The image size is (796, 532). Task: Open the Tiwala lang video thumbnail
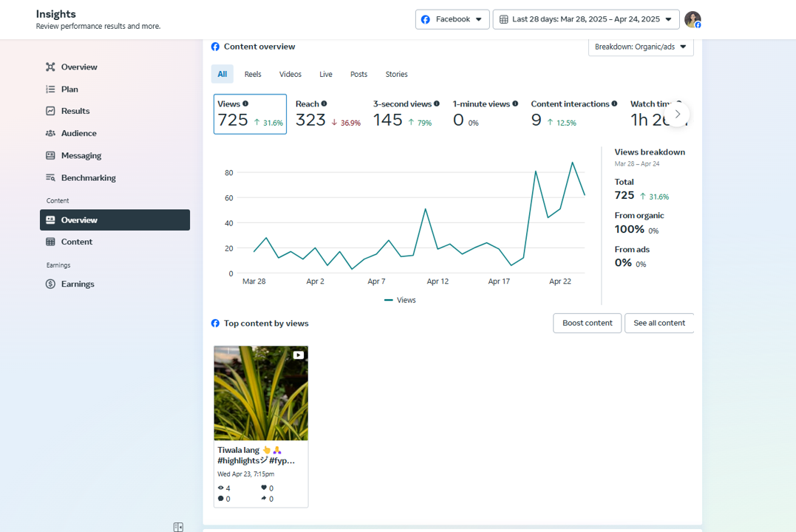pyautogui.click(x=261, y=393)
